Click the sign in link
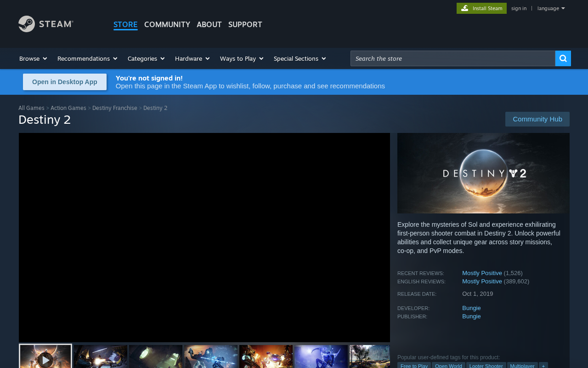The height and width of the screenshot is (368, 588). (519, 8)
